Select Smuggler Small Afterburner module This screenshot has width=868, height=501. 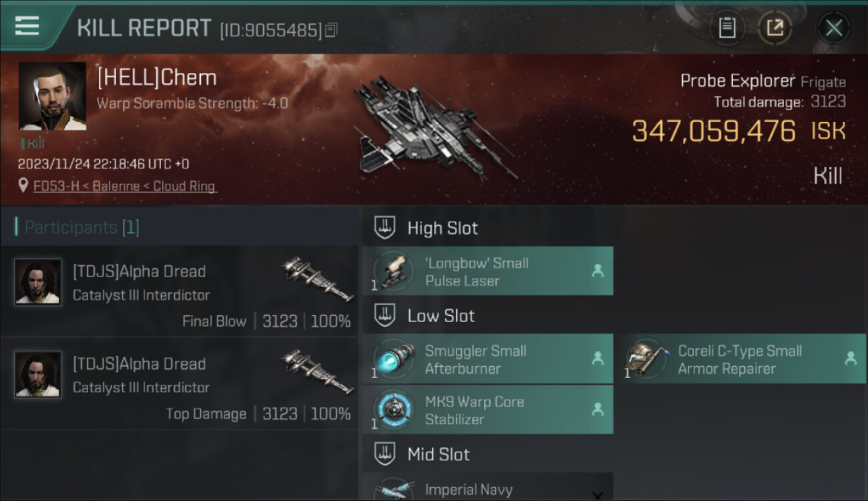pyautogui.click(x=487, y=359)
